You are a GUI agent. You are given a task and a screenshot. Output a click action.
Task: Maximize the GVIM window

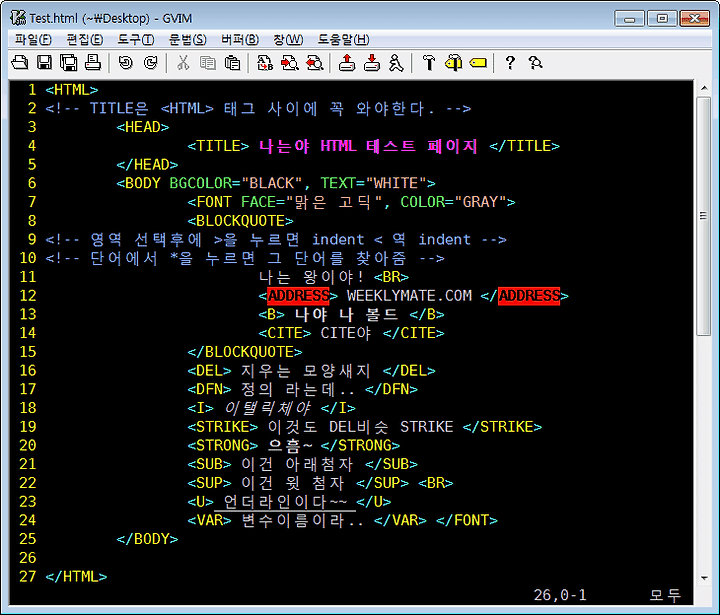coord(662,19)
